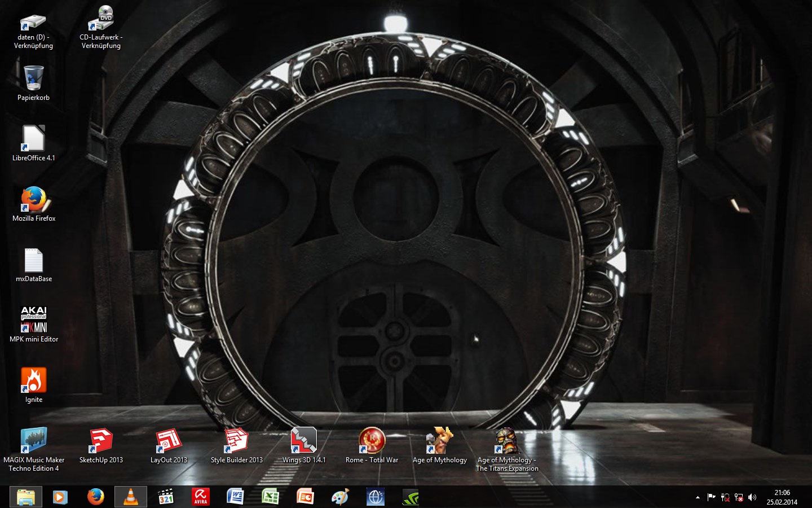This screenshot has height=508, width=812.
Task: Launch Avira antivirus from the taskbar
Action: [200, 497]
